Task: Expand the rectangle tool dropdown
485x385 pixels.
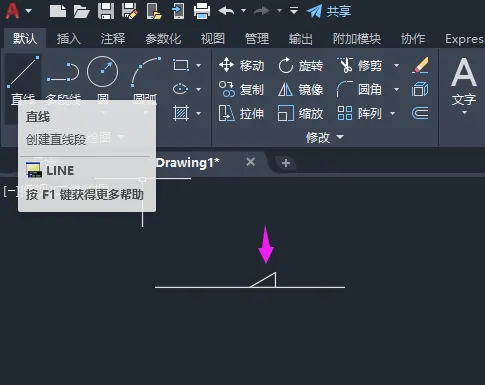Action: [x=199, y=65]
